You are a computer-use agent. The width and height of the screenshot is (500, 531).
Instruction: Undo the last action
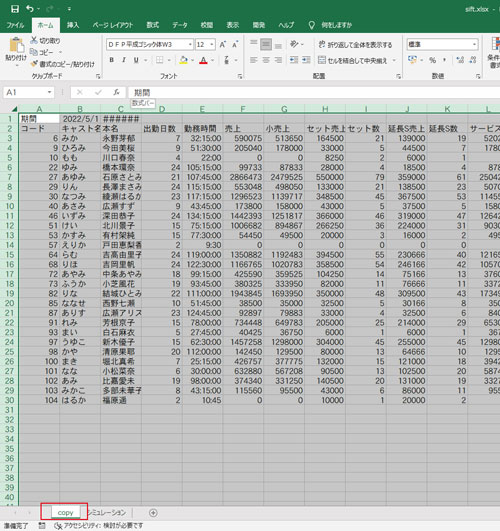click(30, 9)
